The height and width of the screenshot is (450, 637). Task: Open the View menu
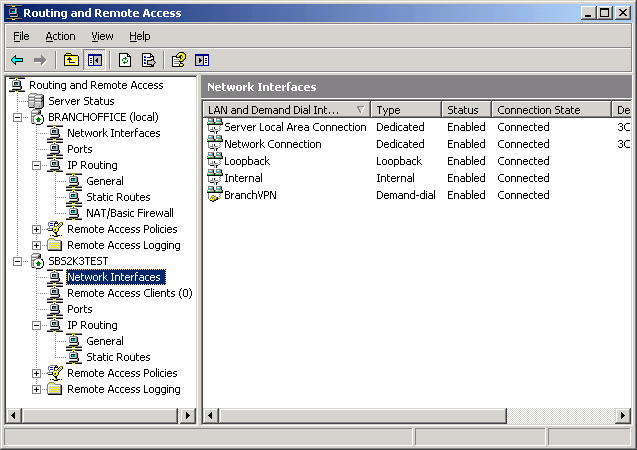pyautogui.click(x=102, y=36)
